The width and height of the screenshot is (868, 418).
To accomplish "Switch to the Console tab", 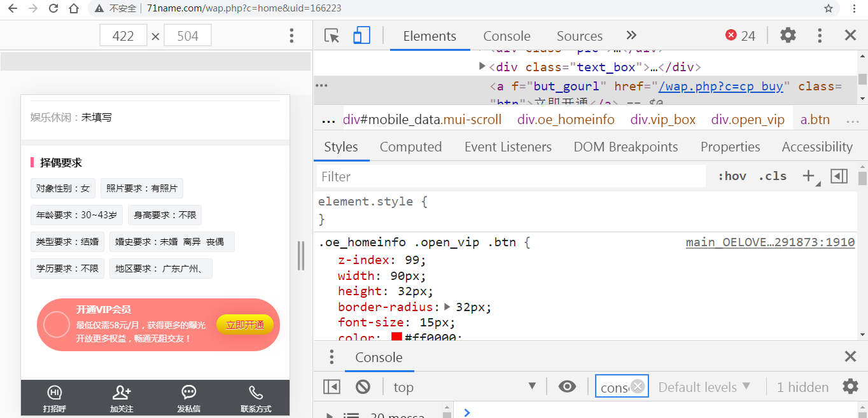I will 507,36.
